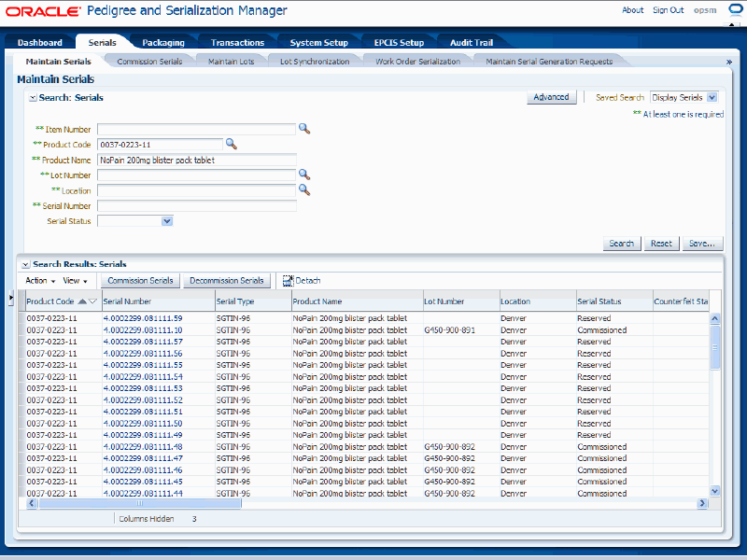Open the Audit Trail tab

(472, 42)
